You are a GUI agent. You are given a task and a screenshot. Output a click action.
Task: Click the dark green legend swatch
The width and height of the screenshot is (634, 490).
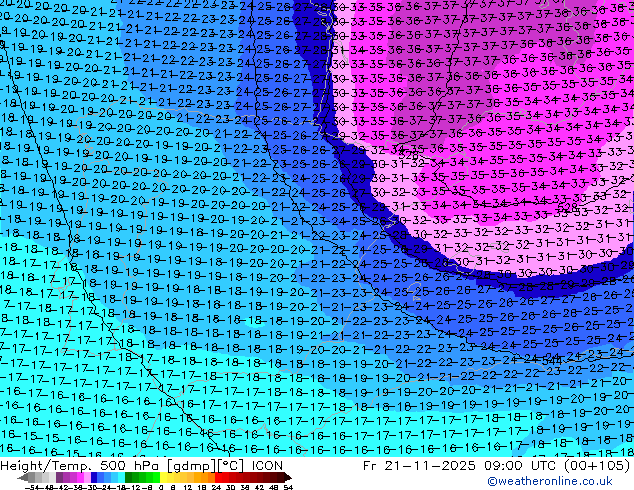pos(129,477)
